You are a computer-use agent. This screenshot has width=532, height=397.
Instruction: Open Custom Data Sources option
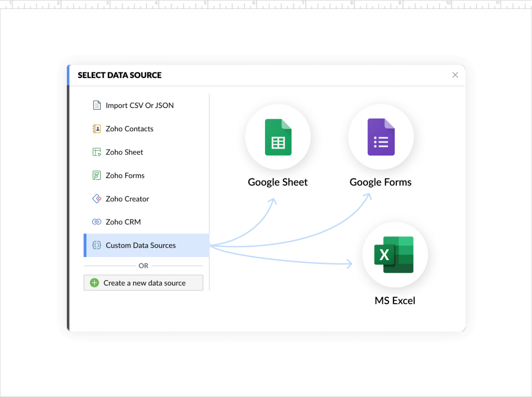coord(141,245)
